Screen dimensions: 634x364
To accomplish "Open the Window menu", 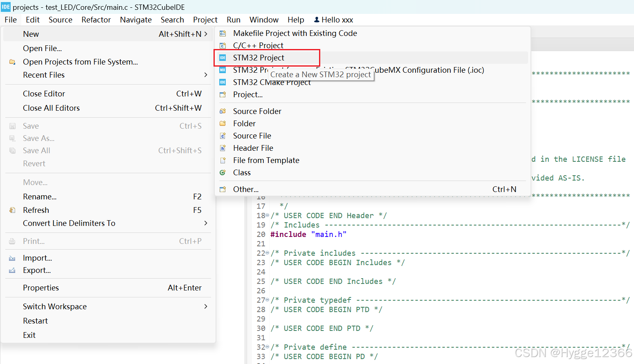I will pos(264,20).
